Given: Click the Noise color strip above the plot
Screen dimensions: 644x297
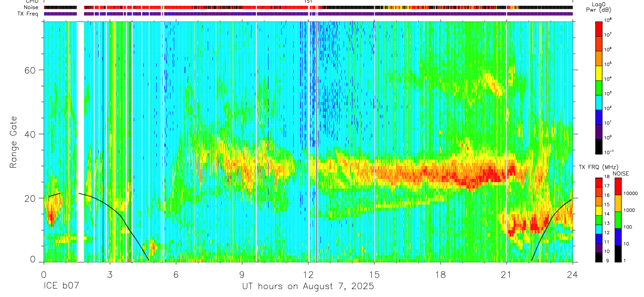Looking at the screenshot, I should pos(308,7).
